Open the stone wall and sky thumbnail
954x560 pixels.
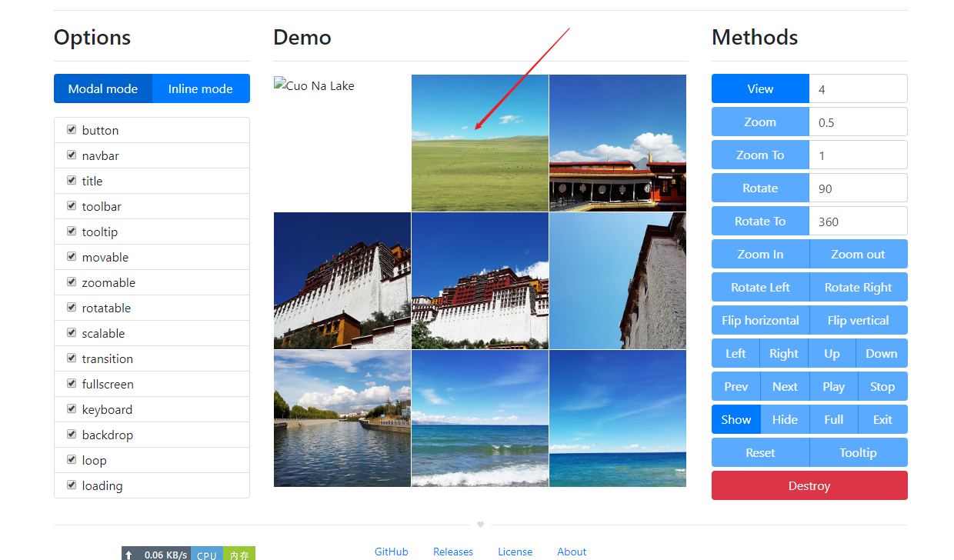point(618,281)
